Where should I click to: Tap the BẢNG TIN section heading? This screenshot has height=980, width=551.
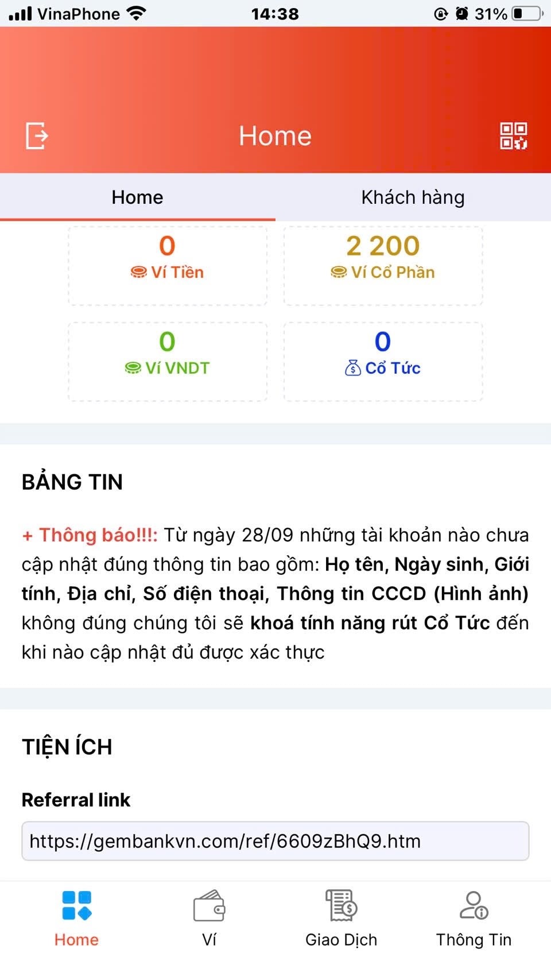pos(72,482)
